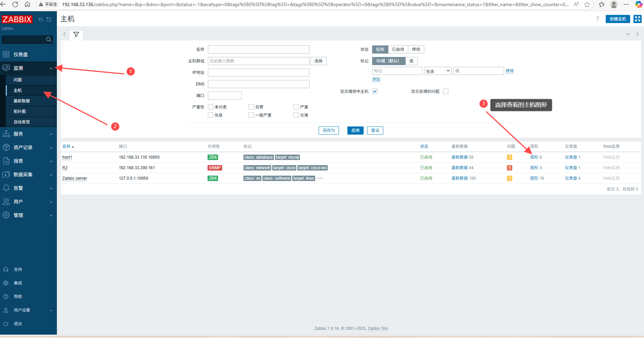Check the 灾难 severity checkbox
Viewport: 644px width, 338px height.
(x=296, y=115)
